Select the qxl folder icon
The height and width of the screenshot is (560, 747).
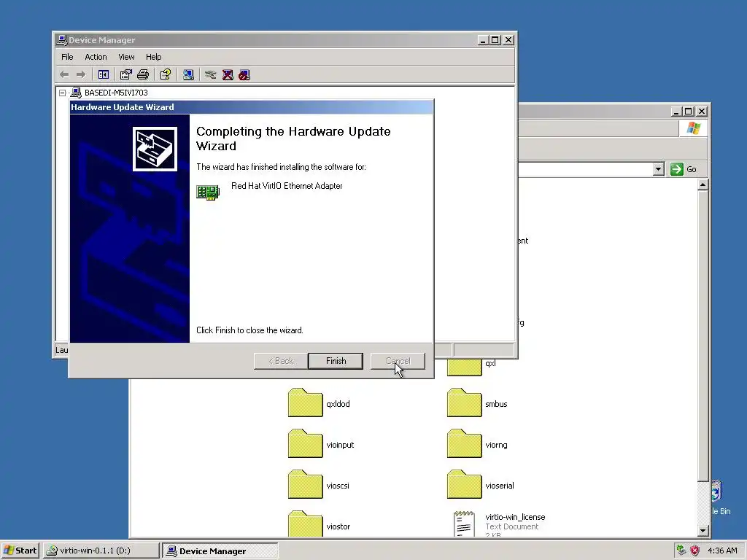click(x=465, y=367)
